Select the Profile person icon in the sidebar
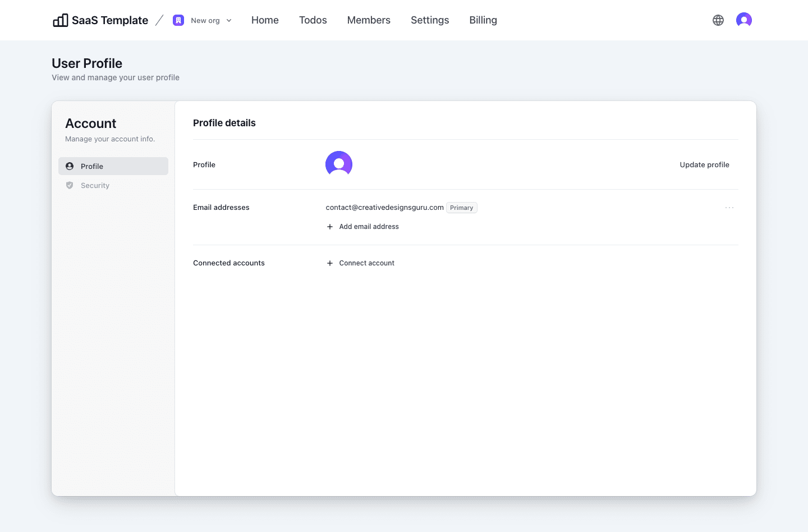808x532 pixels. [x=69, y=166]
